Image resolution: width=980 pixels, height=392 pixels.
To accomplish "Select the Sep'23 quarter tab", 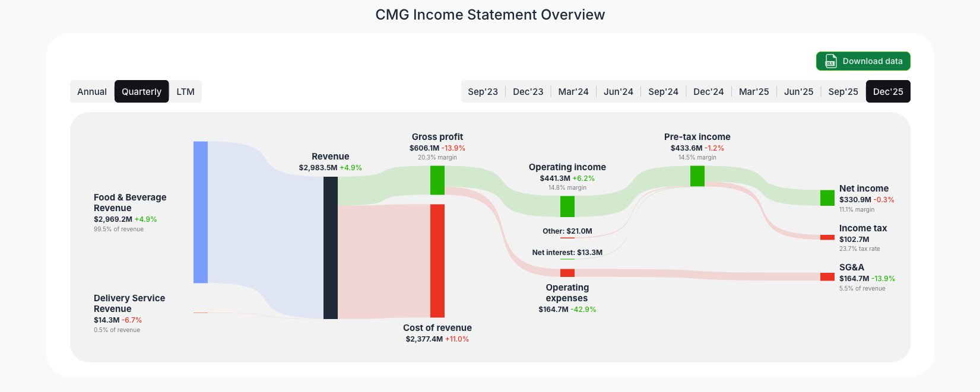I will (x=483, y=91).
